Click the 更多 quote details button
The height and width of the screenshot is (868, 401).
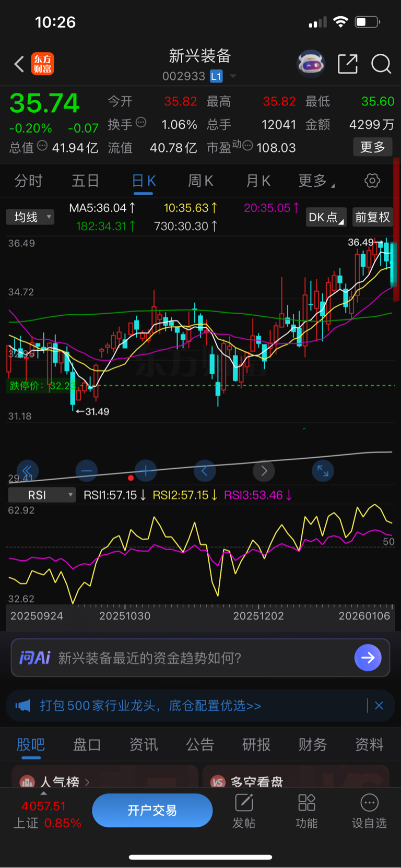[x=373, y=147]
